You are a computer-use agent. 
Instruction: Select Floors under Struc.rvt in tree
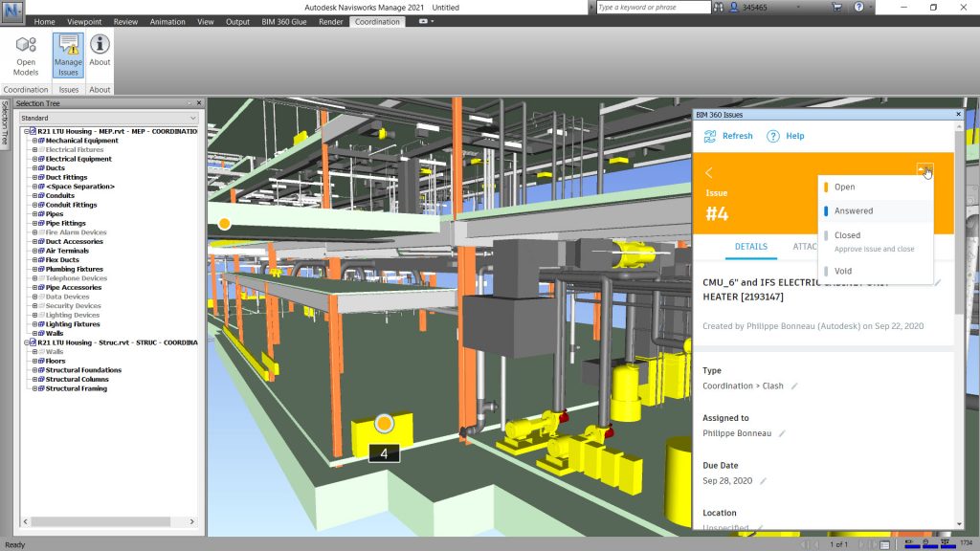55,361
